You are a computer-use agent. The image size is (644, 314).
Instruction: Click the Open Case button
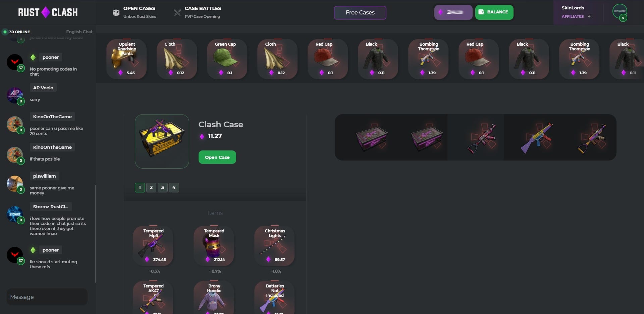217,157
